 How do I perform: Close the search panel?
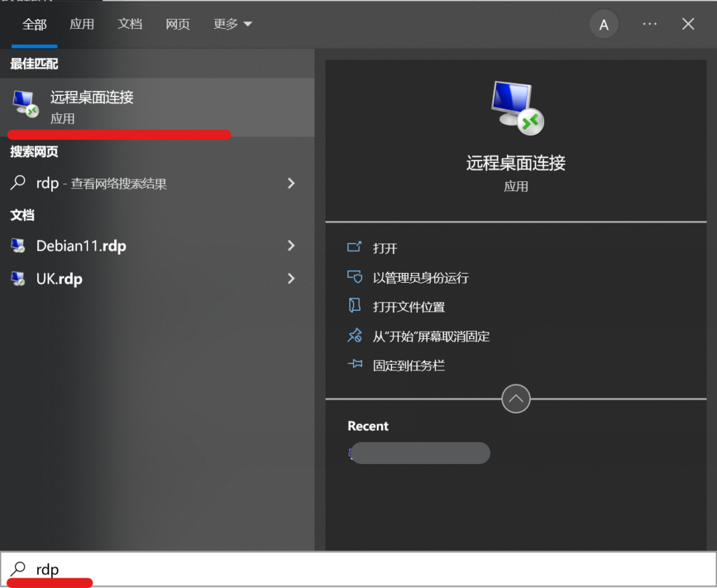pos(688,24)
